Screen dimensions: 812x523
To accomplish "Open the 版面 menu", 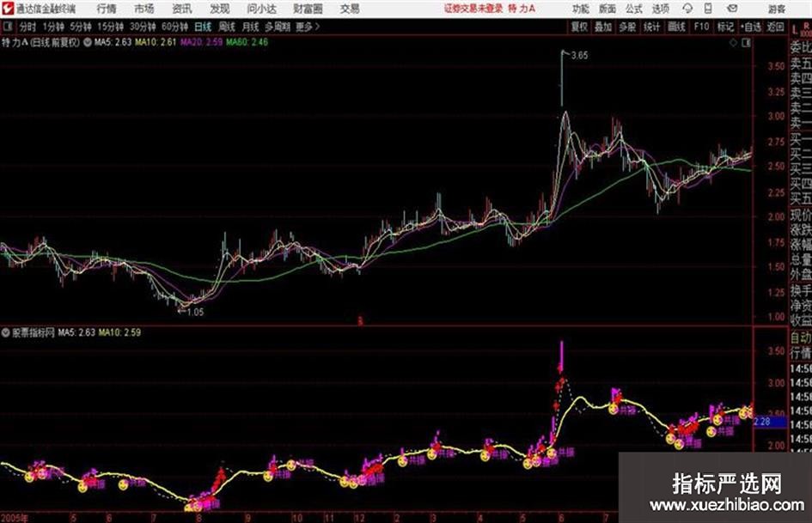I will (x=607, y=9).
